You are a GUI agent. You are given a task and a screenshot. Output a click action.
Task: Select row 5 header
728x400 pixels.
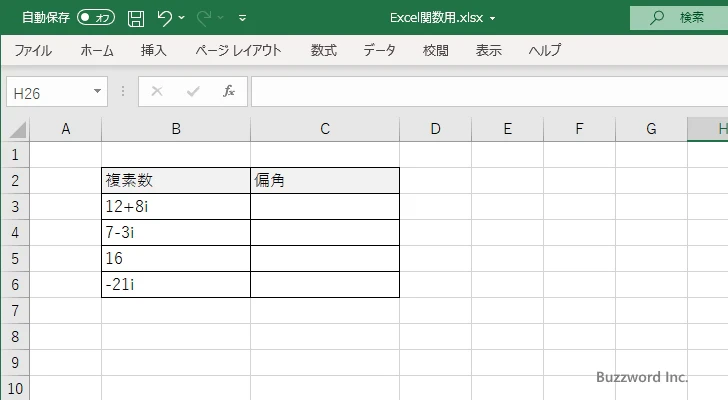tap(15, 258)
